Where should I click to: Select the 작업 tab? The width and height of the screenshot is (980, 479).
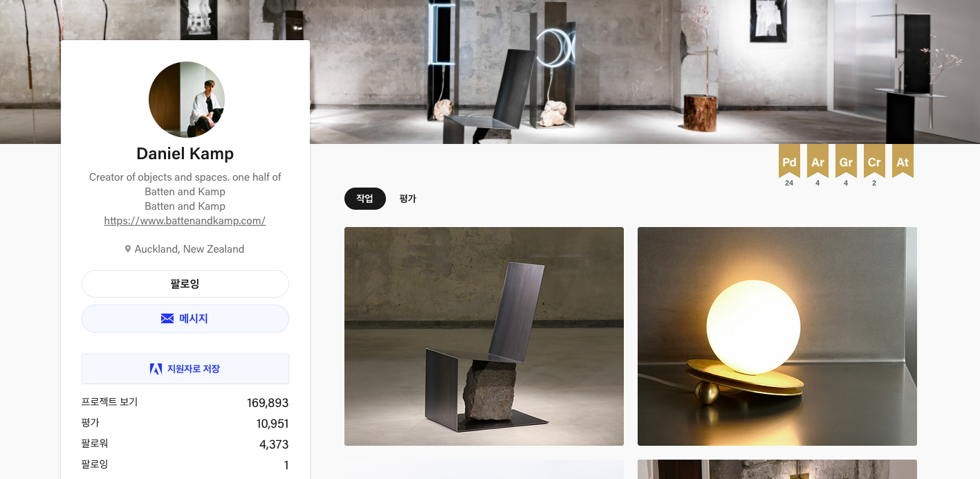pyautogui.click(x=365, y=199)
